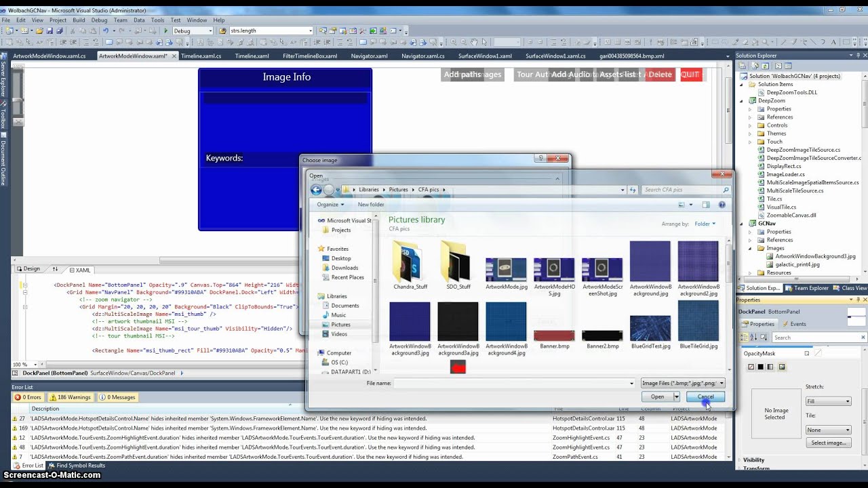
Task: Click the Save icon in Visual Studio toolbar
Action: click(50, 30)
